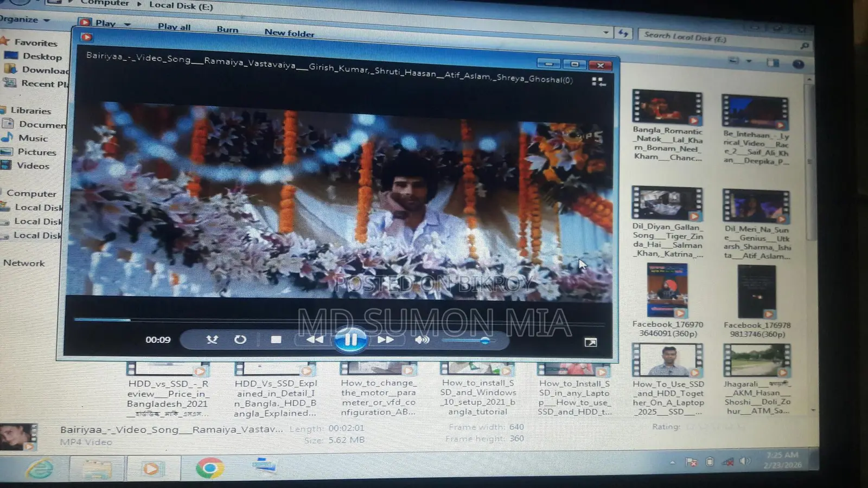Pause the playing video
Viewport: 868px width, 488px height.
pyautogui.click(x=350, y=340)
